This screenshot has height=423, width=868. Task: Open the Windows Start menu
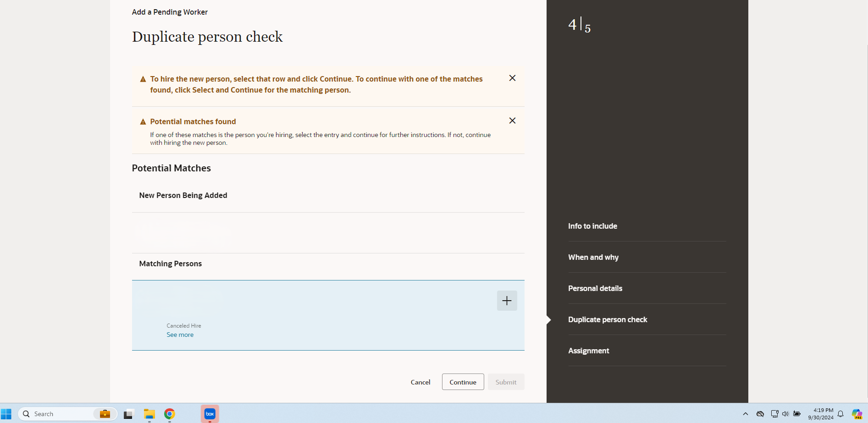[6, 414]
